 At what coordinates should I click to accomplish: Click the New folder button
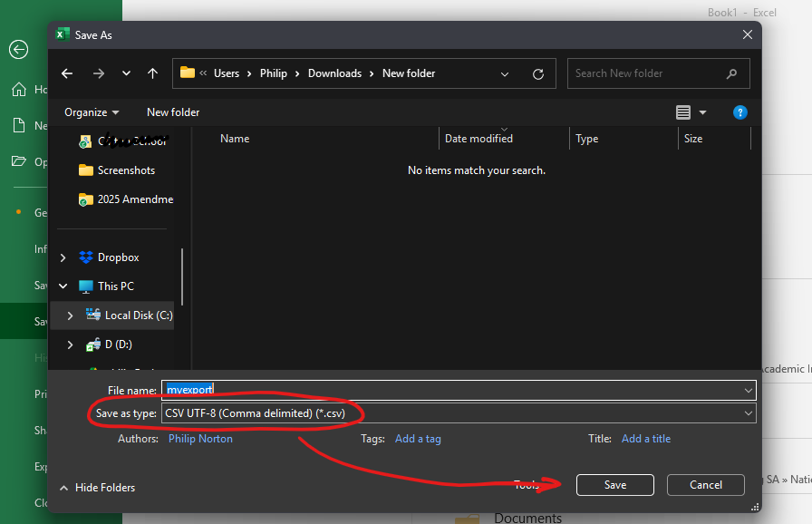click(x=173, y=112)
